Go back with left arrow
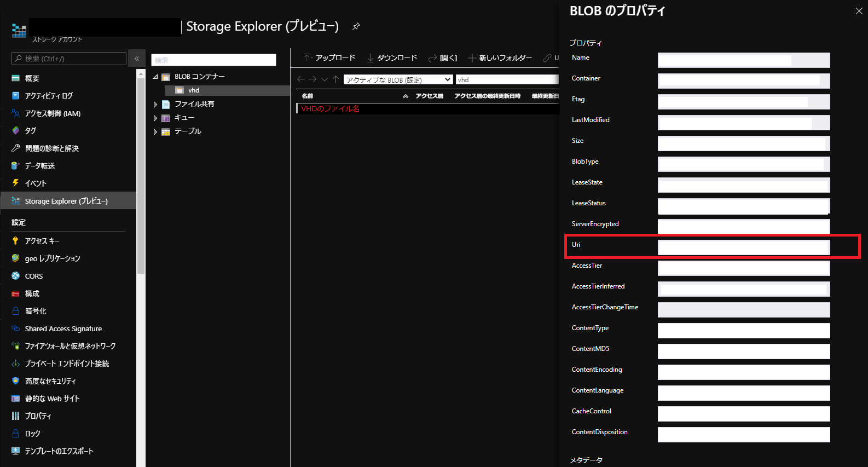This screenshot has height=467, width=868. pyautogui.click(x=300, y=79)
